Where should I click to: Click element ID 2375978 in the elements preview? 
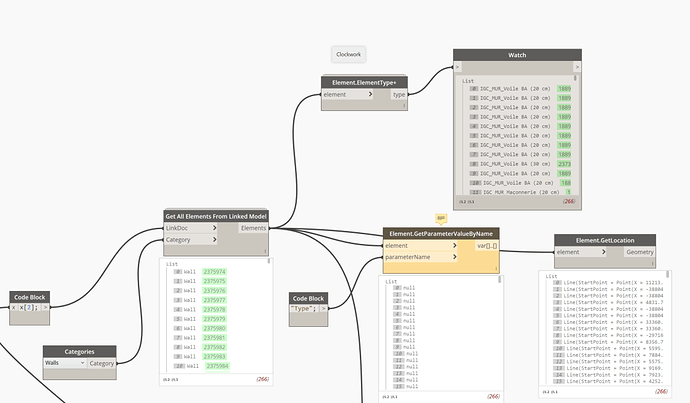[214, 310]
